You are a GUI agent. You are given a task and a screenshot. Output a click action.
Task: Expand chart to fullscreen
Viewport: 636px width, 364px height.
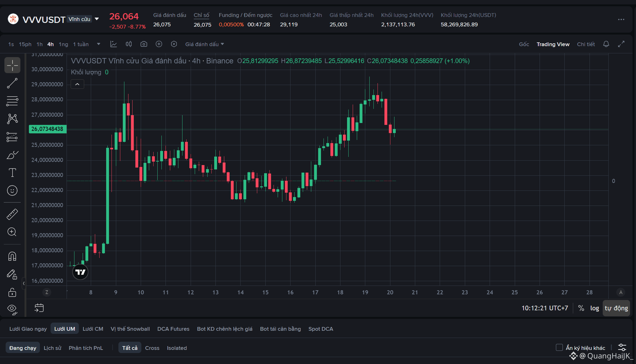pyautogui.click(x=621, y=44)
